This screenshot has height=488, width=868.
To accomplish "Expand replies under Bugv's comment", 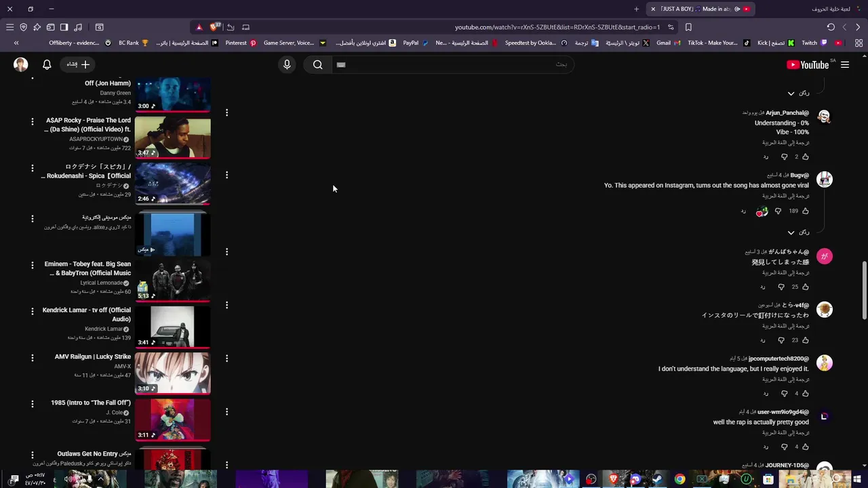I will [x=798, y=232].
